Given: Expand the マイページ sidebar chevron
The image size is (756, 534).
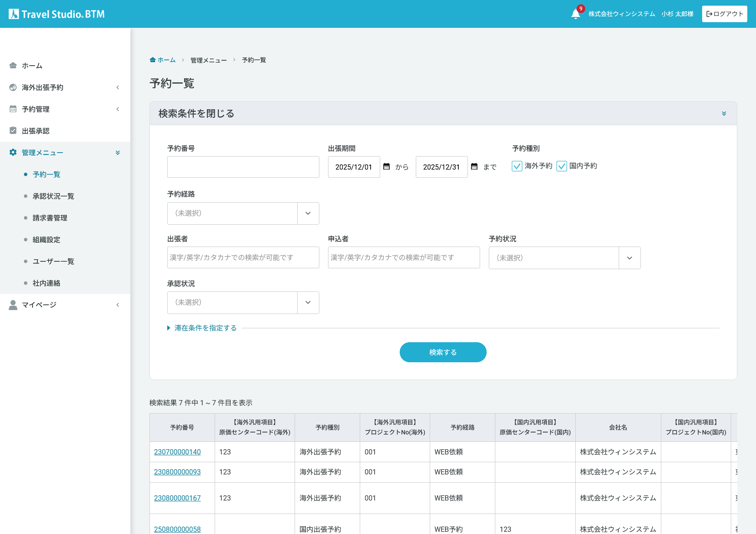Looking at the screenshot, I should (118, 305).
